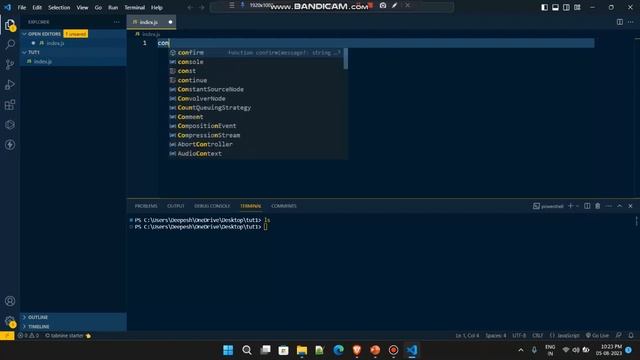Change the CRLF end of line setting
Image resolution: width=640 pixels, height=360 pixels.
click(538, 336)
